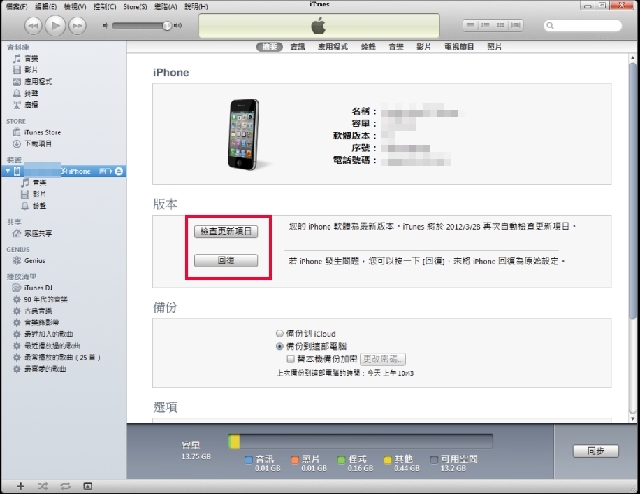Open the 最近加入的歌曲 smart playlist

(x=43, y=334)
